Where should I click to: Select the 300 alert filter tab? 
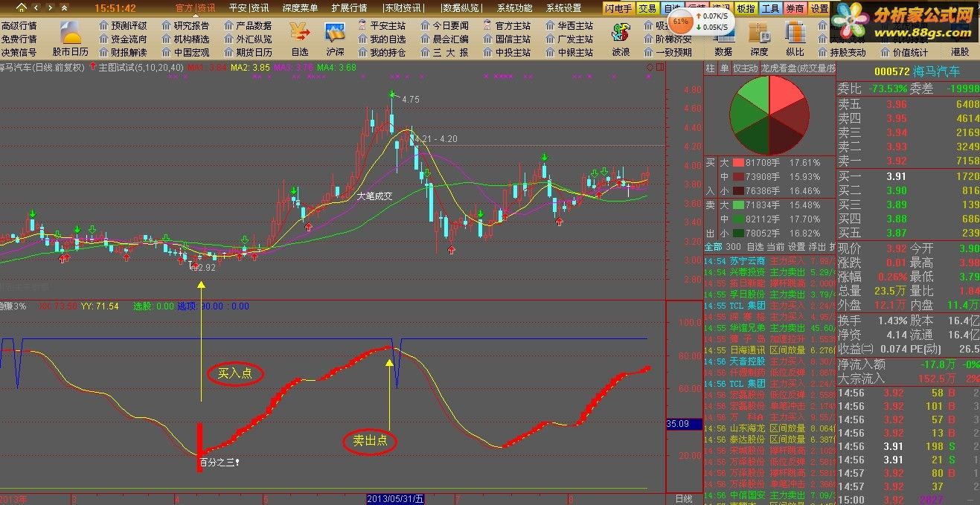[734, 246]
